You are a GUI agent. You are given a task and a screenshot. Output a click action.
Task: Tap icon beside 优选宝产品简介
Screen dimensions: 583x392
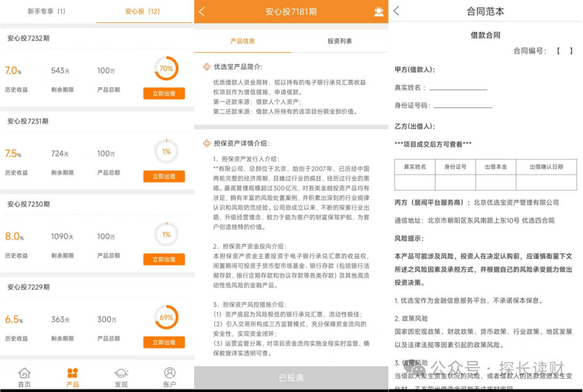click(x=206, y=66)
